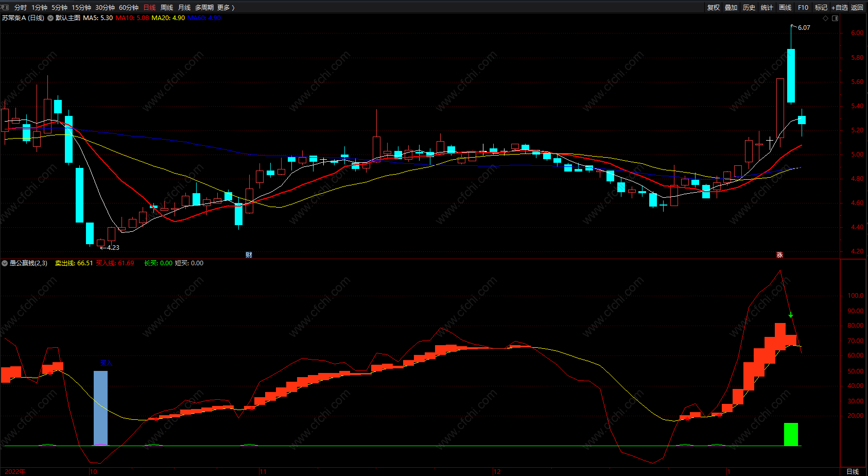Open the 多周期 multi-period view
The image size is (868, 476).
click(x=204, y=7)
